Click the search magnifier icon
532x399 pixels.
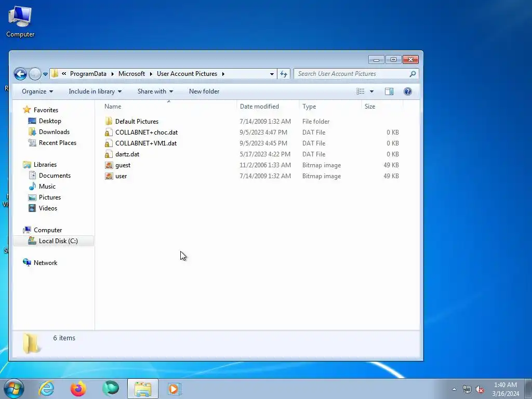coord(413,74)
